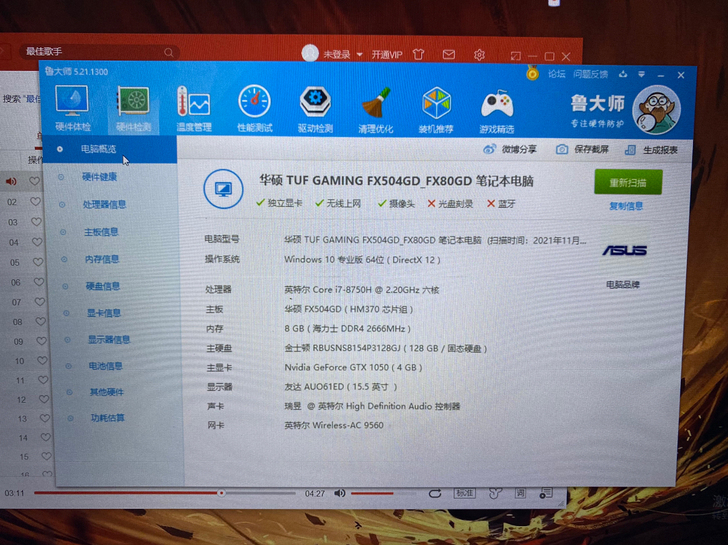Launch 性能测试 performance benchmark
Screen dimensions: 728x545
[x=254, y=109]
